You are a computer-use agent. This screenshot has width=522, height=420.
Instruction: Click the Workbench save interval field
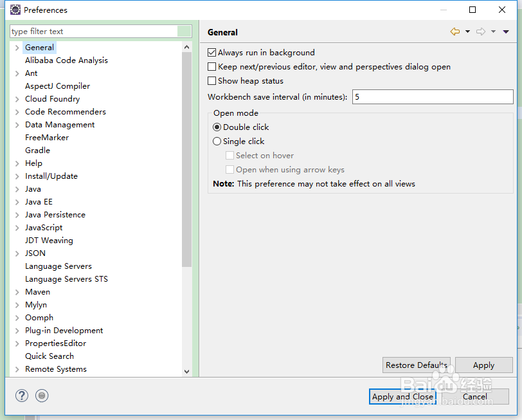(x=433, y=97)
